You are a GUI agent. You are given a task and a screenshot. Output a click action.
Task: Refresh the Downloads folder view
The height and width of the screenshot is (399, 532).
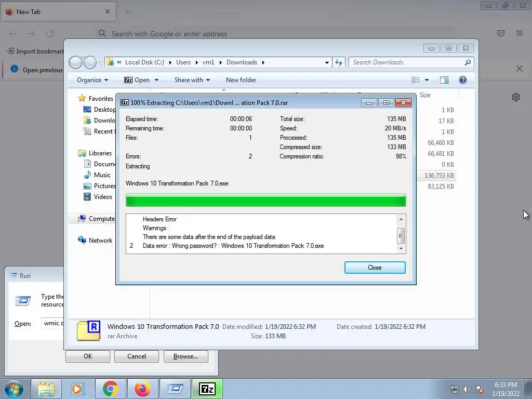pyautogui.click(x=339, y=62)
